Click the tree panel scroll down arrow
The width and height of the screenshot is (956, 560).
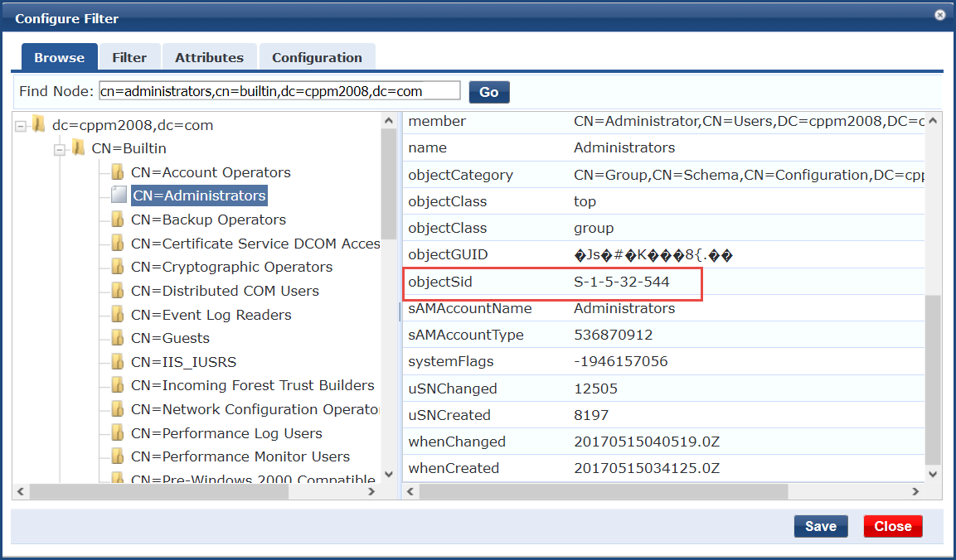[389, 474]
